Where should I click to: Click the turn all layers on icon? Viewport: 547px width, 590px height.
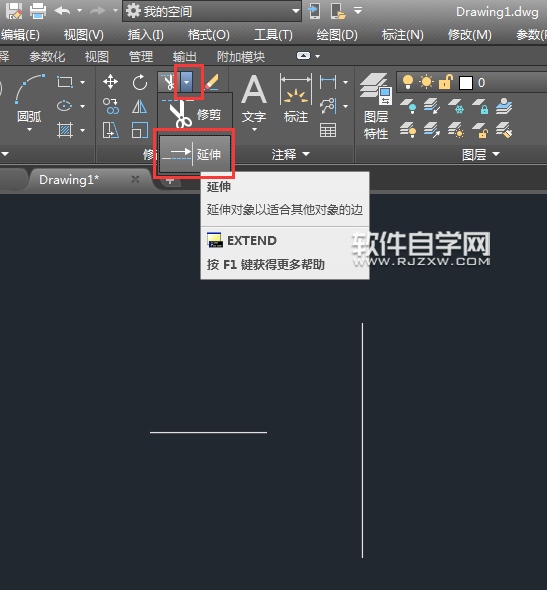pyautogui.click(x=408, y=130)
